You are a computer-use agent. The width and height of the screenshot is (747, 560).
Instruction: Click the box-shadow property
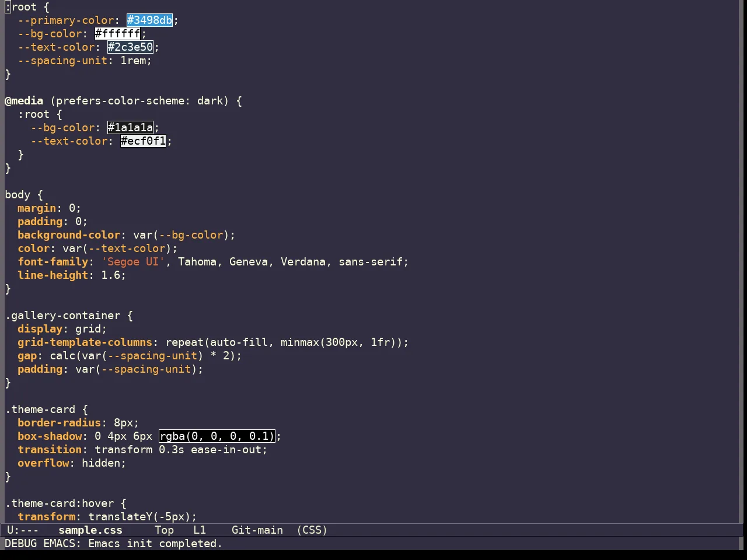pyautogui.click(x=50, y=436)
